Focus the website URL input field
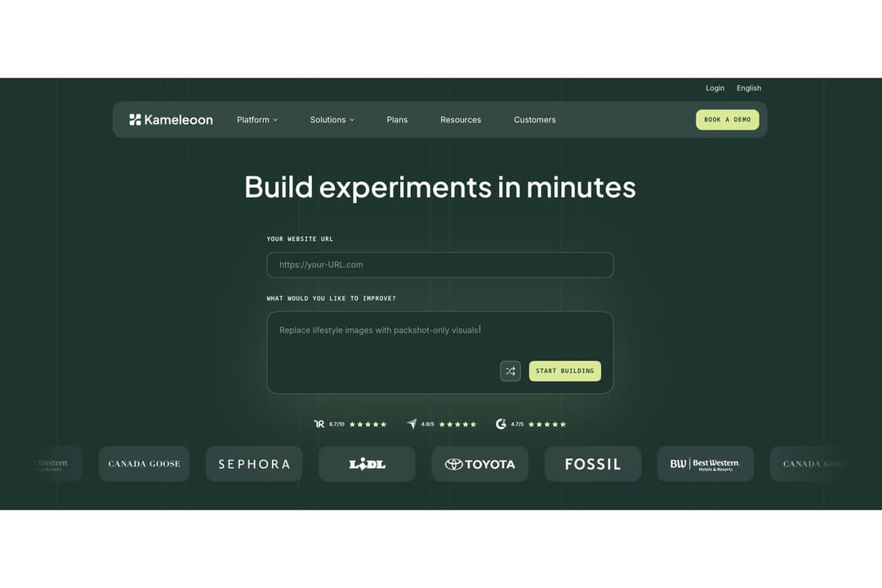Viewport: 882px width, 588px height. tap(440, 265)
